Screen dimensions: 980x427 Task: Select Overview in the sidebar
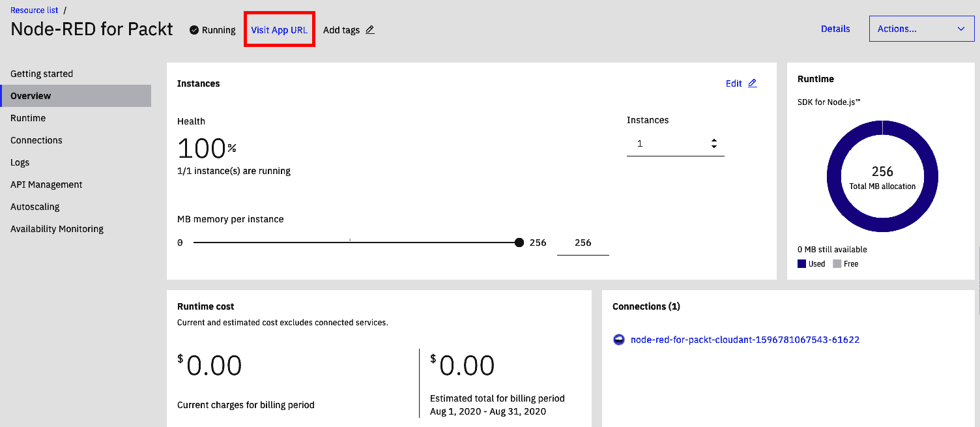(76, 96)
